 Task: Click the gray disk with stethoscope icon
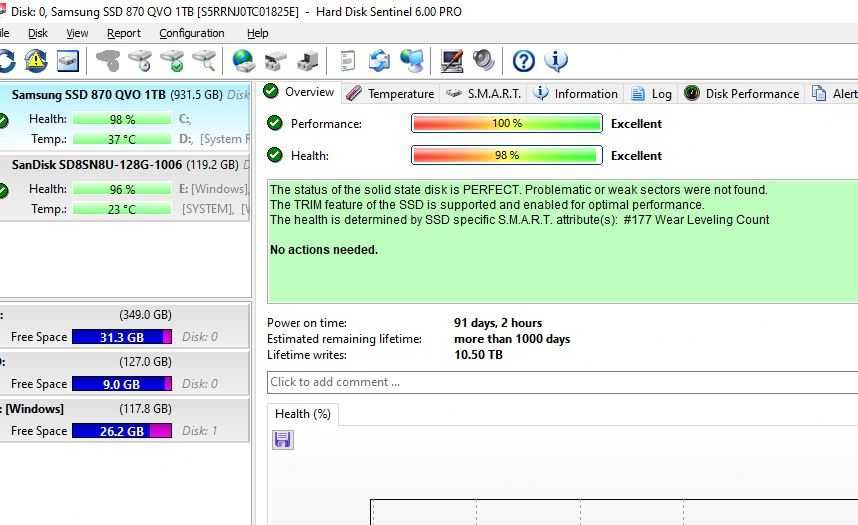pos(108,61)
